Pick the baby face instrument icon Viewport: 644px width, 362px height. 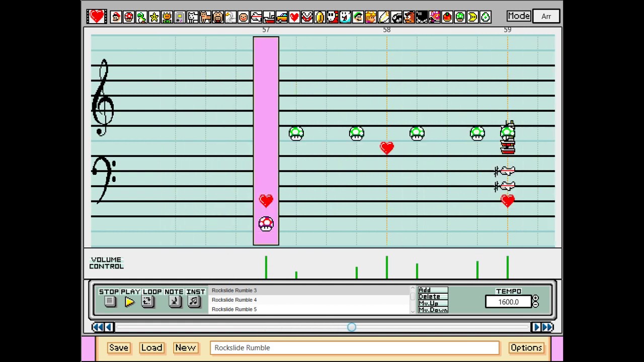click(244, 17)
